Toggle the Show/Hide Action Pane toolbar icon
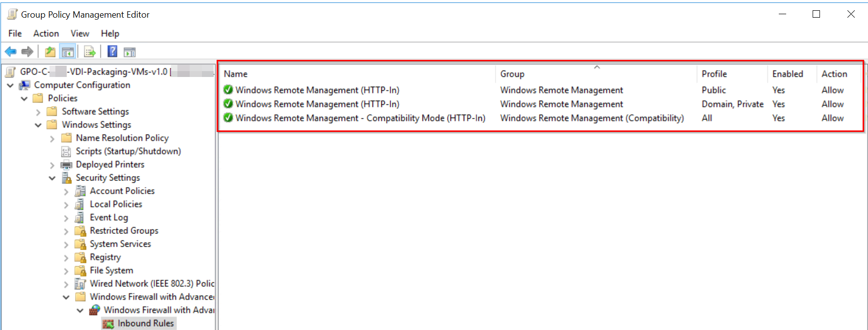 click(x=129, y=51)
